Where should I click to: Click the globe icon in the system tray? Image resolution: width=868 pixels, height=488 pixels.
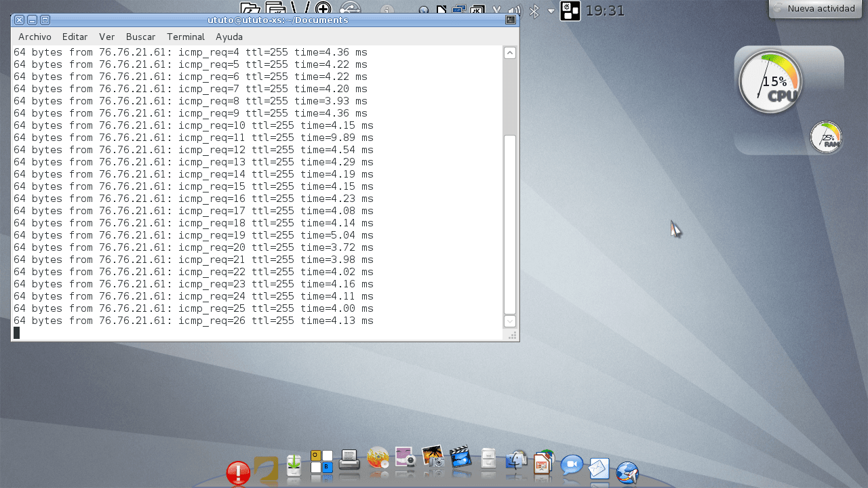click(424, 10)
